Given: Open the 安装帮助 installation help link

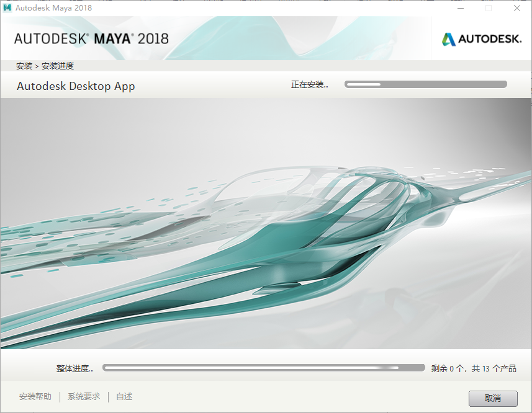Looking at the screenshot, I should coord(35,396).
